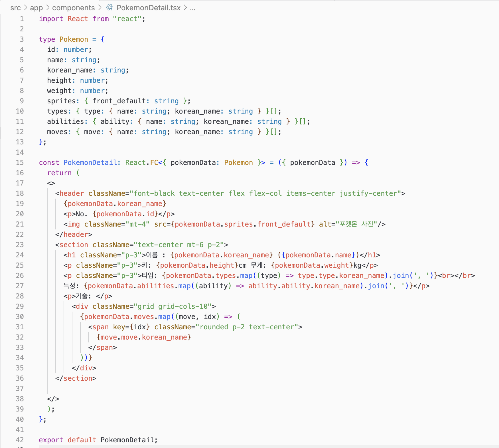The width and height of the screenshot is (499, 448).
Task: Click line number 42 in gutter
Action: pos(20,440)
